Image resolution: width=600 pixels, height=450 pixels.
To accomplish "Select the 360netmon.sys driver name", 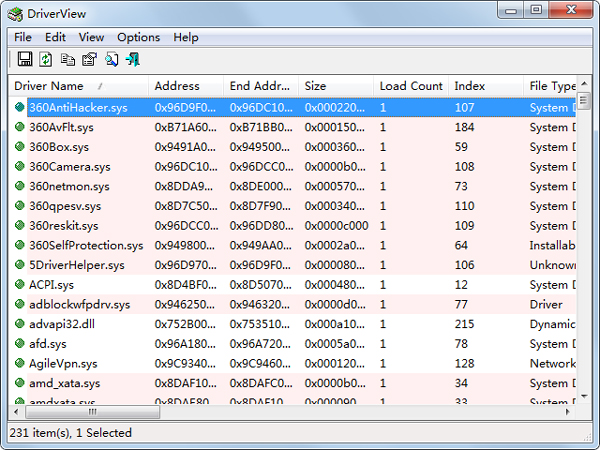I will click(x=69, y=186).
